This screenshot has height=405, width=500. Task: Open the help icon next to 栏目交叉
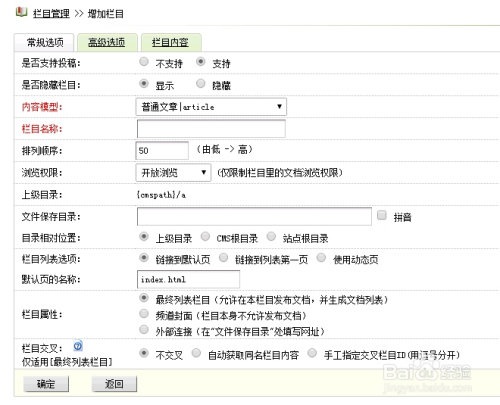tap(78, 346)
